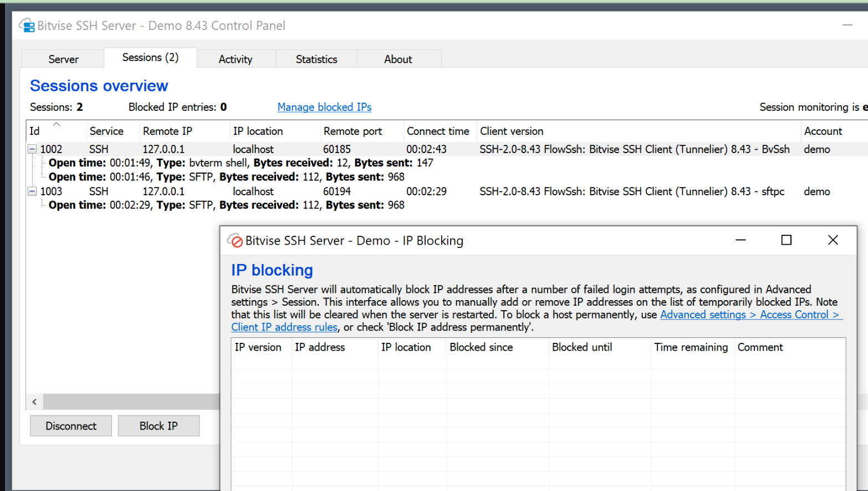View the Statistics tab
The width and height of the screenshot is (868, 491).
pos(316,58)
